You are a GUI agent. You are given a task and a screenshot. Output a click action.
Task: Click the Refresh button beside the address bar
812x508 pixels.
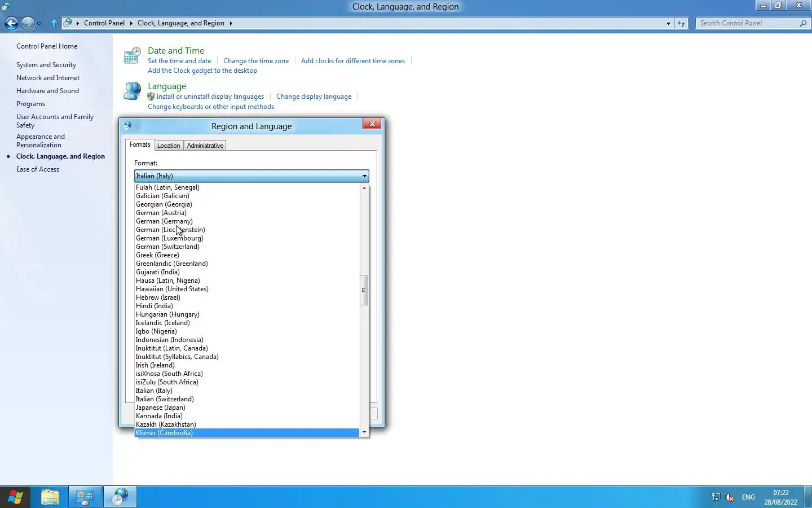[x=681, y=23]
